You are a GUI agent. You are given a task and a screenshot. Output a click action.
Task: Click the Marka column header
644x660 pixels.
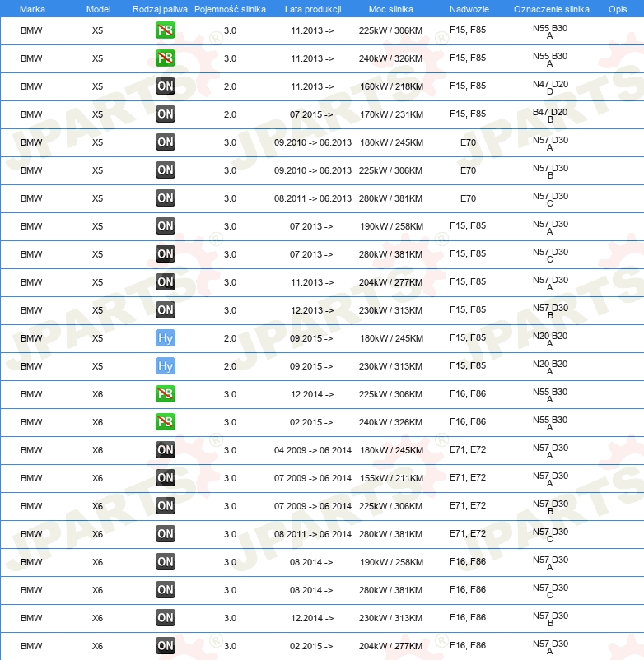tap(32, 9)
